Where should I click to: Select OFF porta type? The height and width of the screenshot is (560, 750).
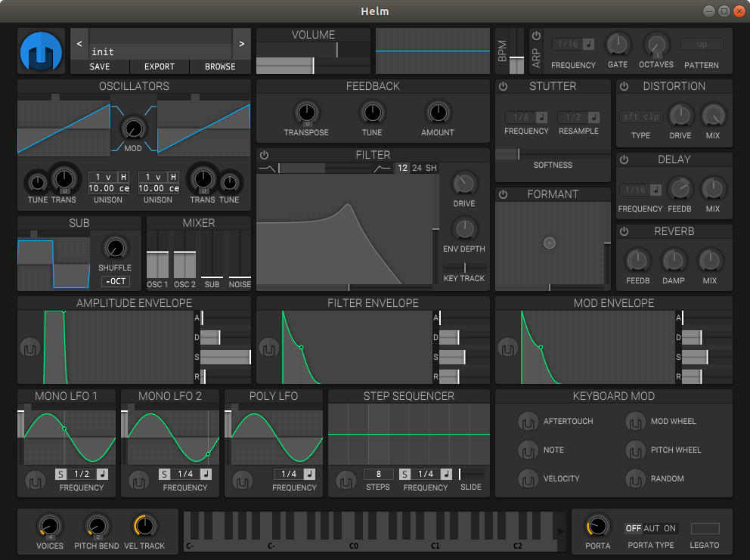click(634, 528)
